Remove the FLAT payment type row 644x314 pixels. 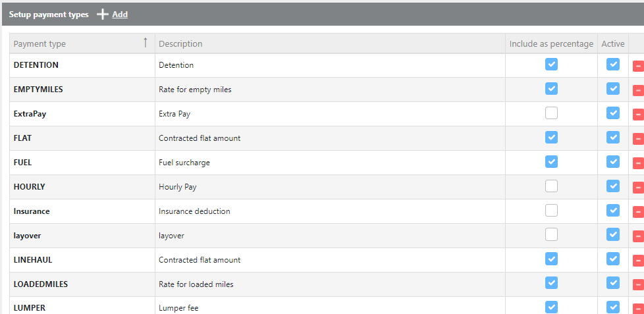pos(638,139)
